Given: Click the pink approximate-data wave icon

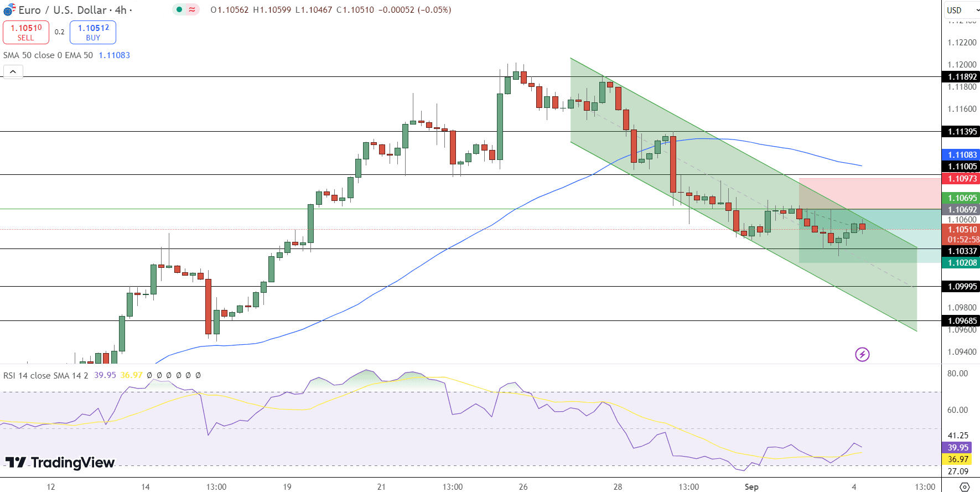Looking at the screenshot, I should click(192, 9).
